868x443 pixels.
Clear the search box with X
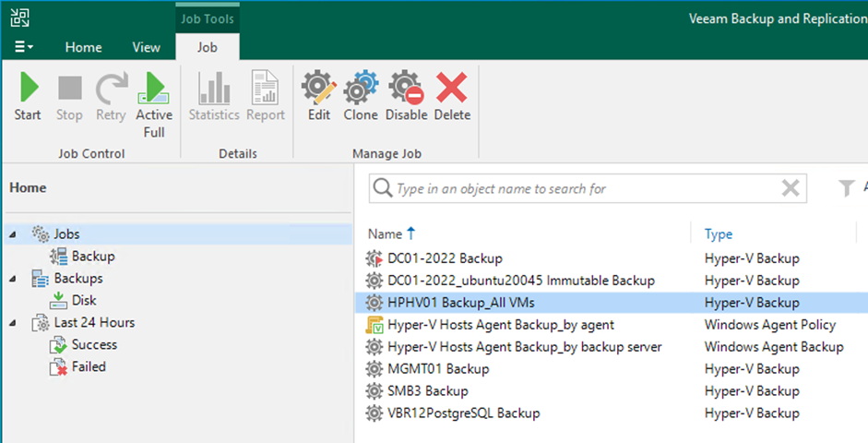(791, 188)
